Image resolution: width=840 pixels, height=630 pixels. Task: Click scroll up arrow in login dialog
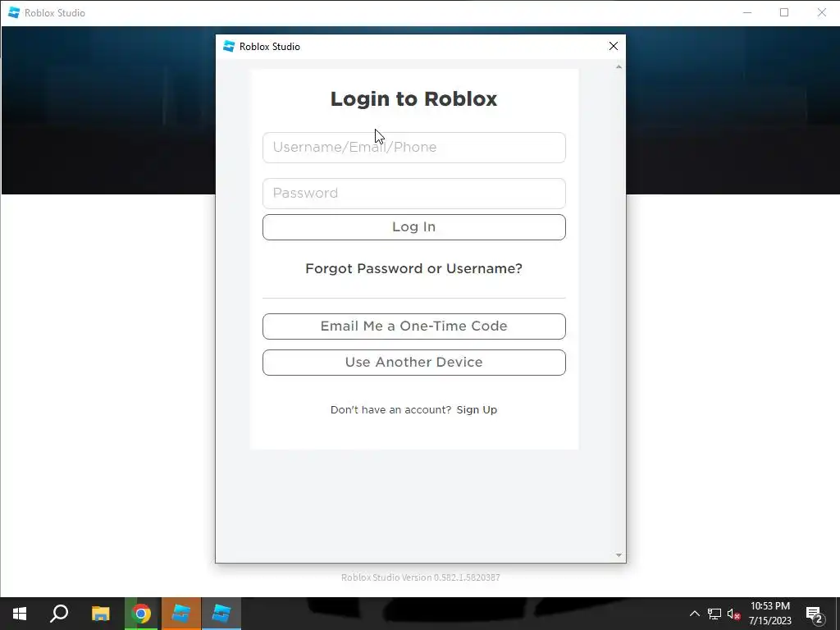tap(619, 67)
